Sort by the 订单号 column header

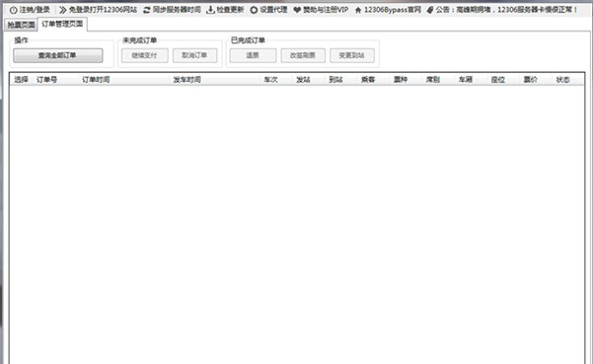tap(55, 80)
